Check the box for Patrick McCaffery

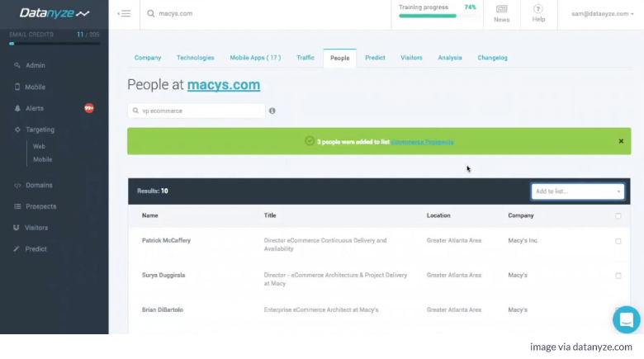[618, 241]
